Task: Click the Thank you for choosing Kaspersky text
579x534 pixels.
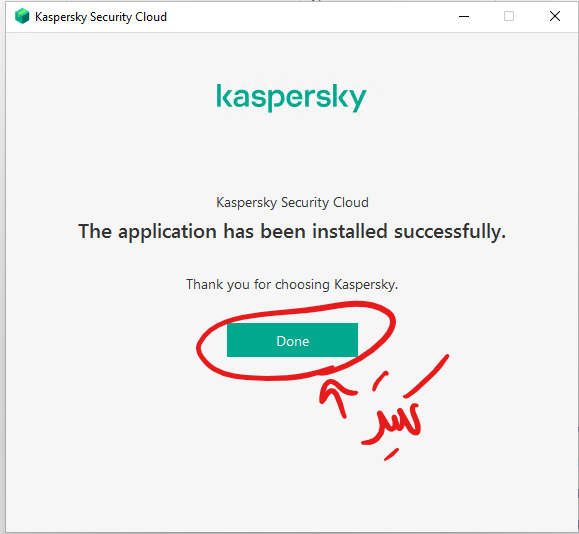Action: 292,284
